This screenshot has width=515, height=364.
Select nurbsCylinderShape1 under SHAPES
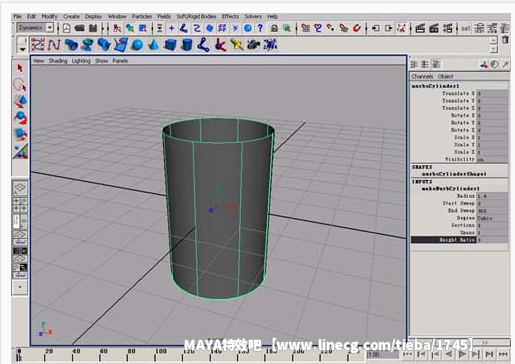(454, 174)
